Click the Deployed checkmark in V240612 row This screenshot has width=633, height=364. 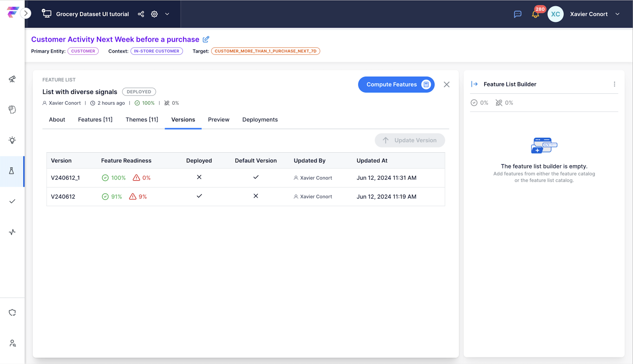click(x=199, y=196)
